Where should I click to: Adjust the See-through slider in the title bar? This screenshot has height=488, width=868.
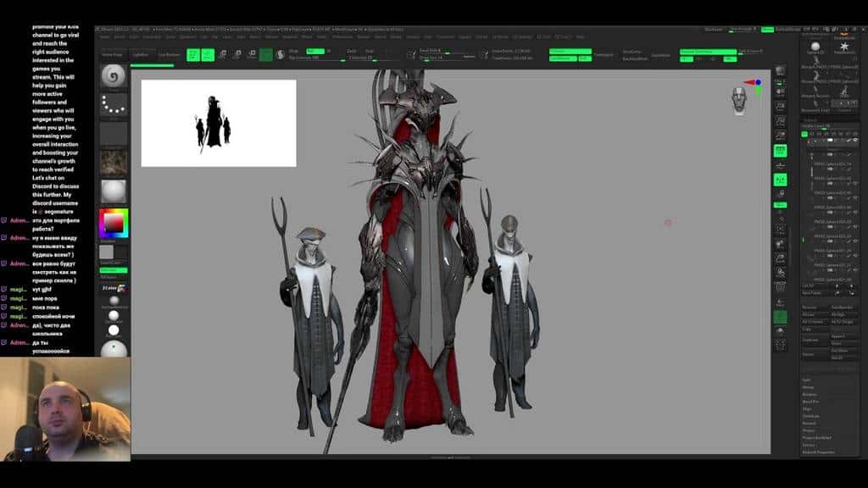point(742,30)
